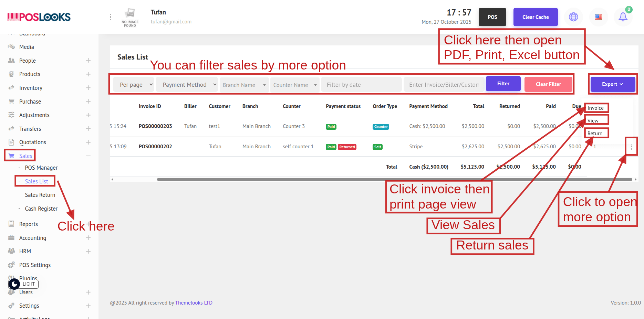The width and height of the screenshot is (644, 319).
Task: Choose Invoice from the row action menu
Action: (595, 108)
